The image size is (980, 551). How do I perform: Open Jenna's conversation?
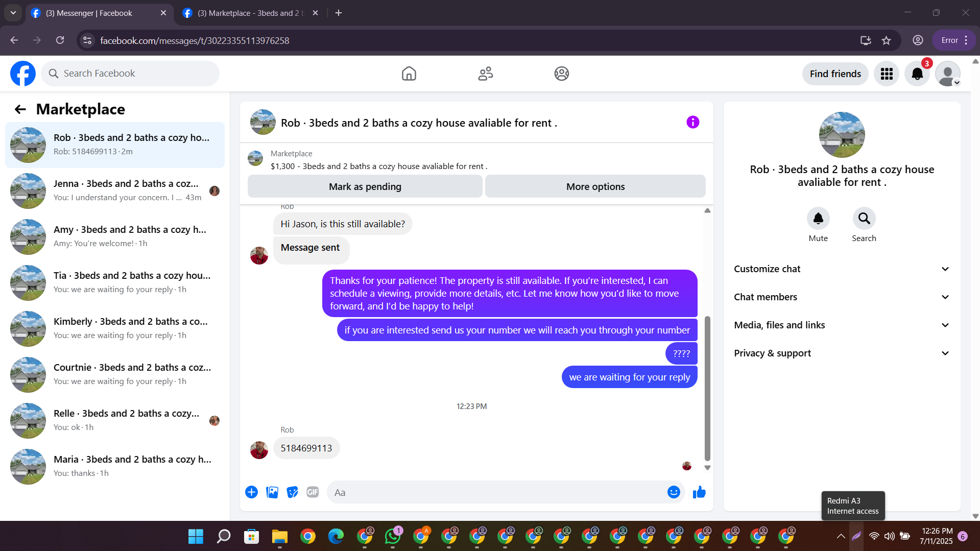pos(115,191)
